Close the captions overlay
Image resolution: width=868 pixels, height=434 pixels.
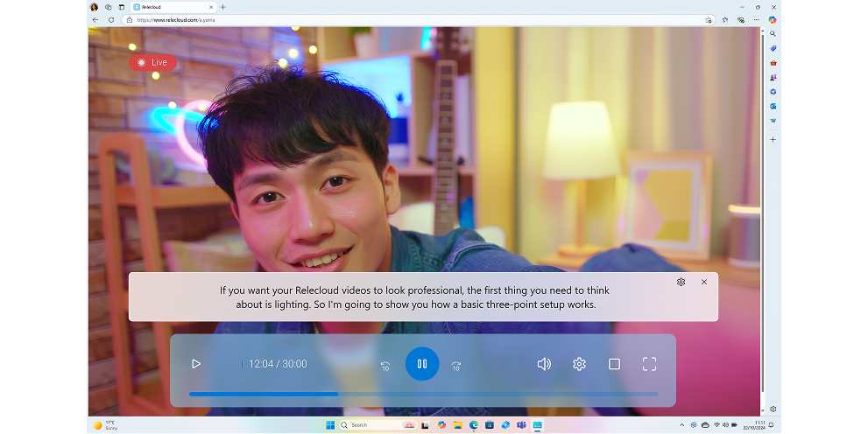tap(704, 282)
